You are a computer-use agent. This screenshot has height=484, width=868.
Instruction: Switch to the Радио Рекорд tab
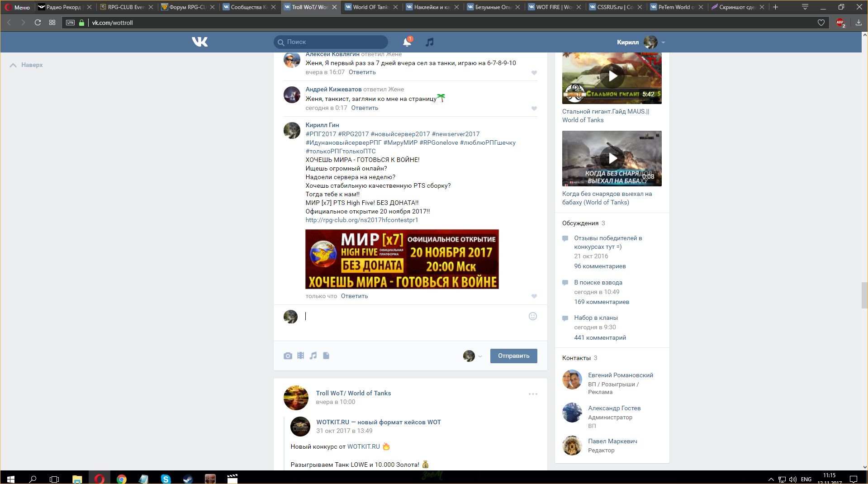(x=63, y=7)
